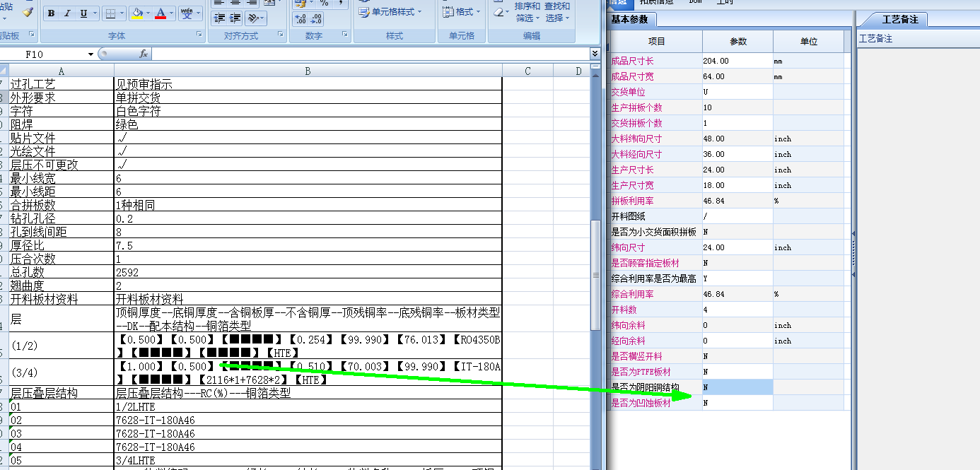Open font color dropdown arrow
Viewport: 980px width, 470px height.
click(x=172, y=13)
